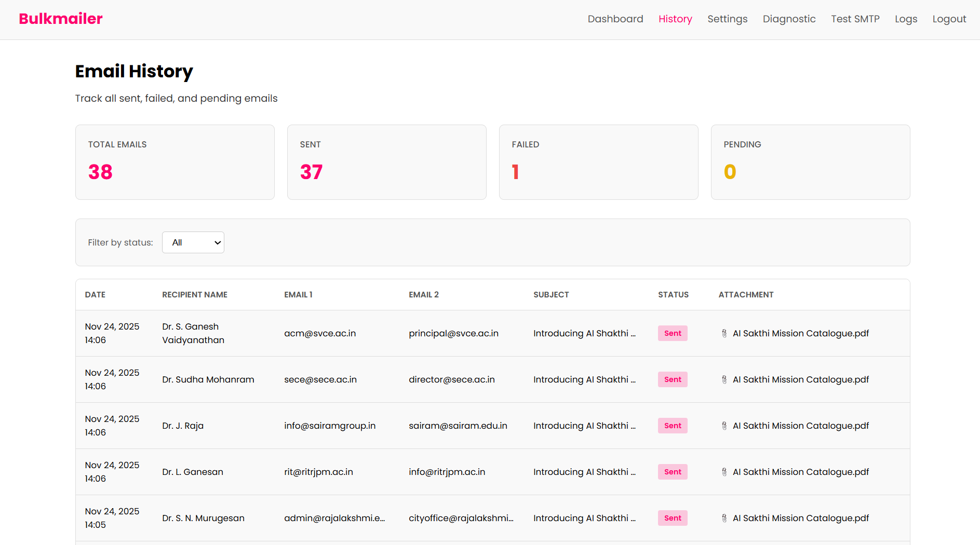Open the Dashboard page
980x545 pixels.
click(x=615, y=19)
